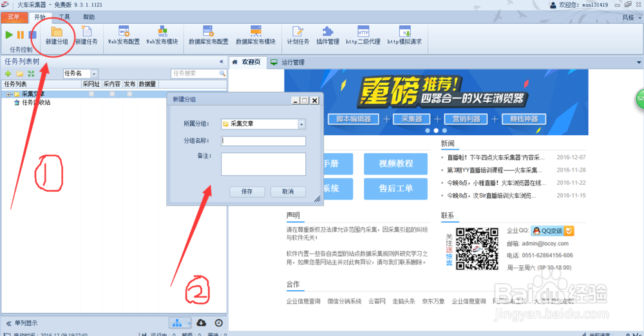
Task: Click the 数据量 column header
Action: [x=147, y=84]
